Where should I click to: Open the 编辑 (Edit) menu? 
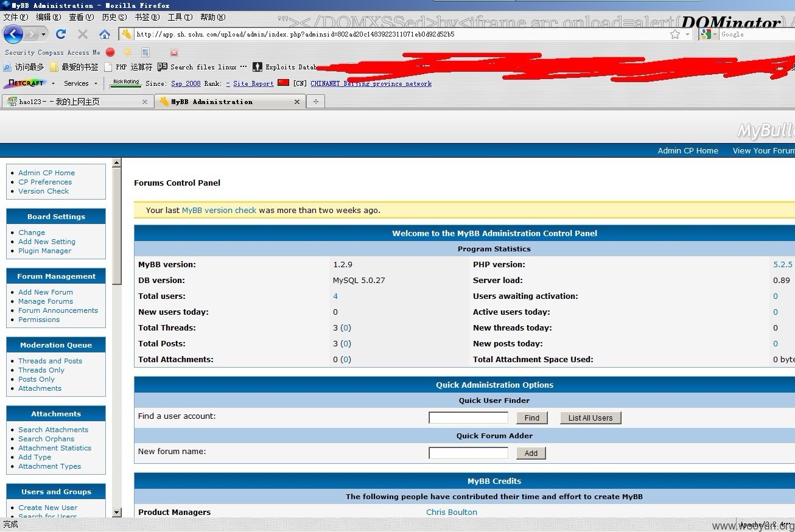pyautogui.click(x=48, y=17)
